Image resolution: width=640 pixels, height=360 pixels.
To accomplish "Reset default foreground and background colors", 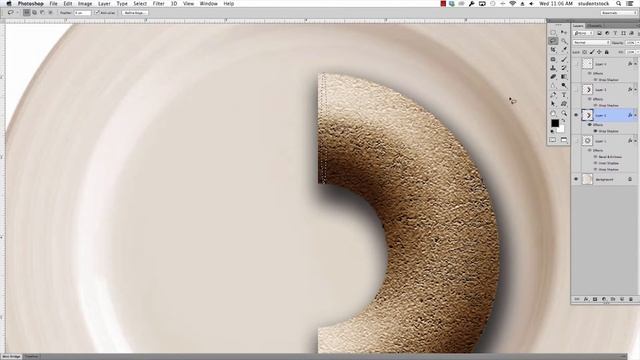I will 552,131.
